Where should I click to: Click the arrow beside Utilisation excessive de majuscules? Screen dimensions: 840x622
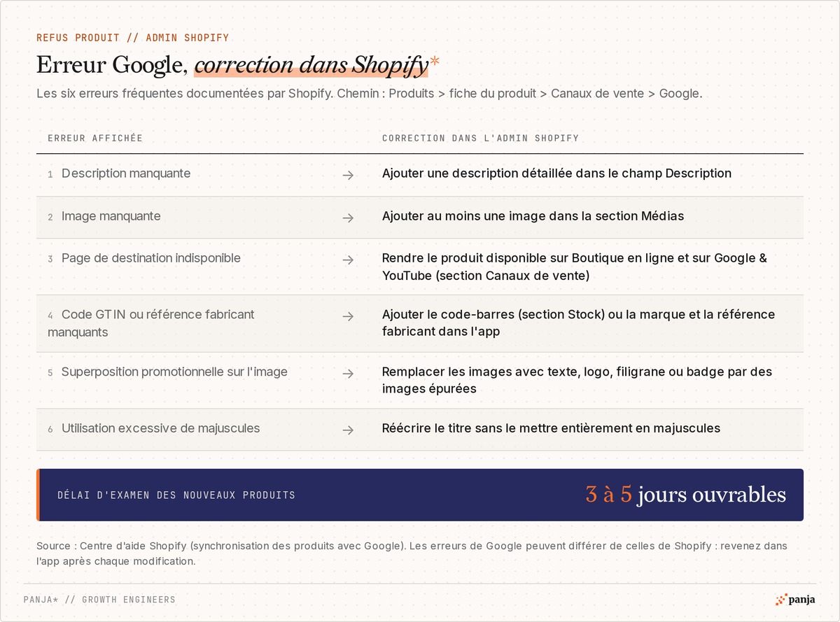pos(348,430)
